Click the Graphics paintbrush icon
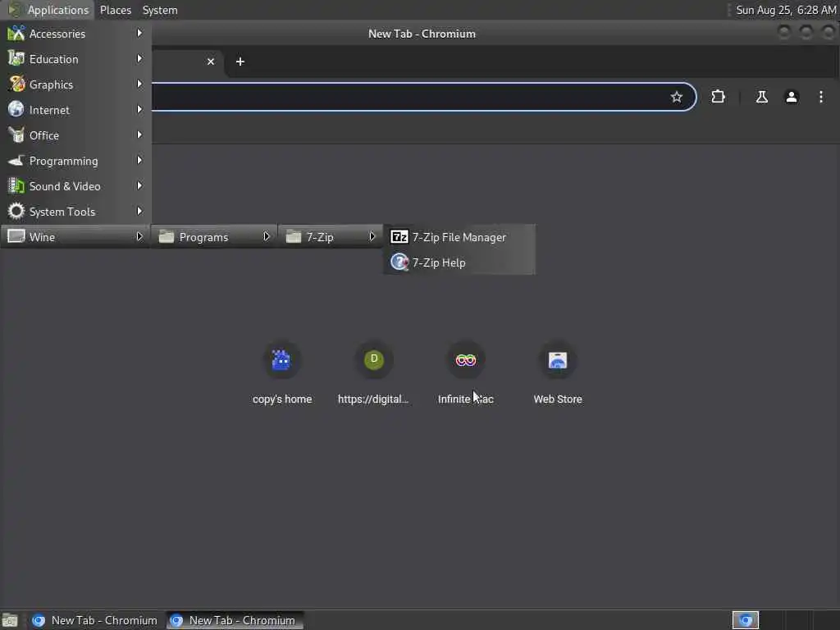 (x=16, y=84)
